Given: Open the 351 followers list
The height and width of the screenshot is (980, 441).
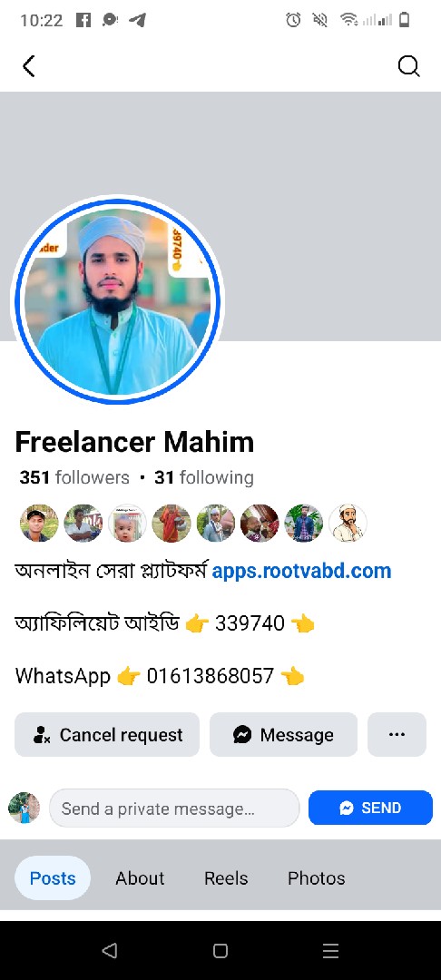Looking at the screenshot, I should (x=74, y=477).
